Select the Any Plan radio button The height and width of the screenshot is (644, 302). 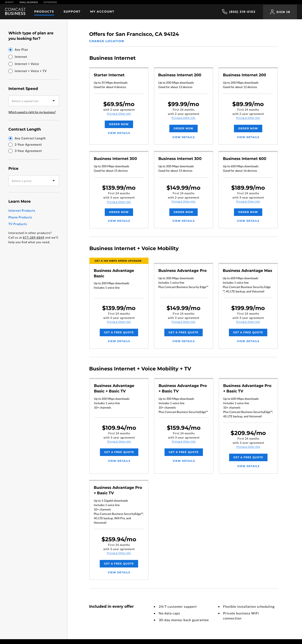[x=10, y=49]
